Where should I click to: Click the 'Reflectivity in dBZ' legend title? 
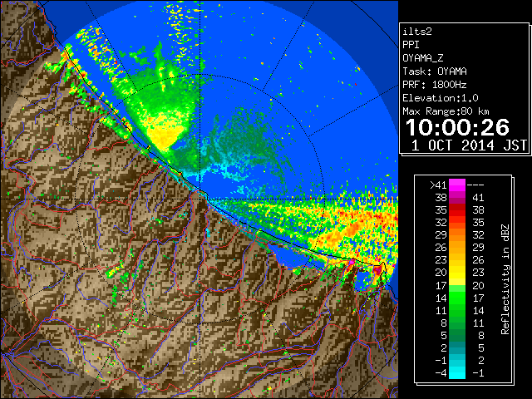tap(505, 279)
